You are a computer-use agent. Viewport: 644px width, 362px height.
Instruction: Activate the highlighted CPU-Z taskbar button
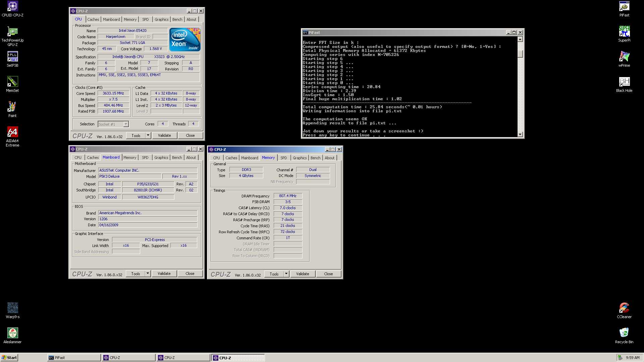point(238,358)
